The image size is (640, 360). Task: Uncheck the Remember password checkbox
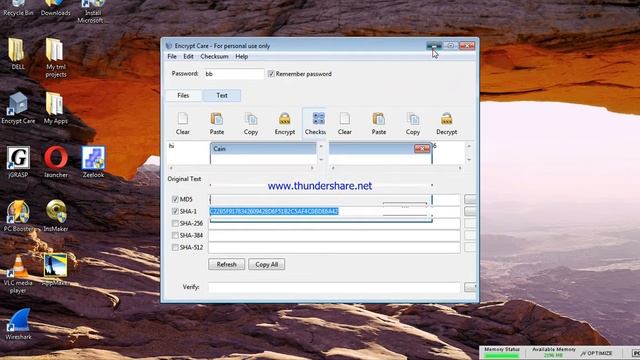271,74
